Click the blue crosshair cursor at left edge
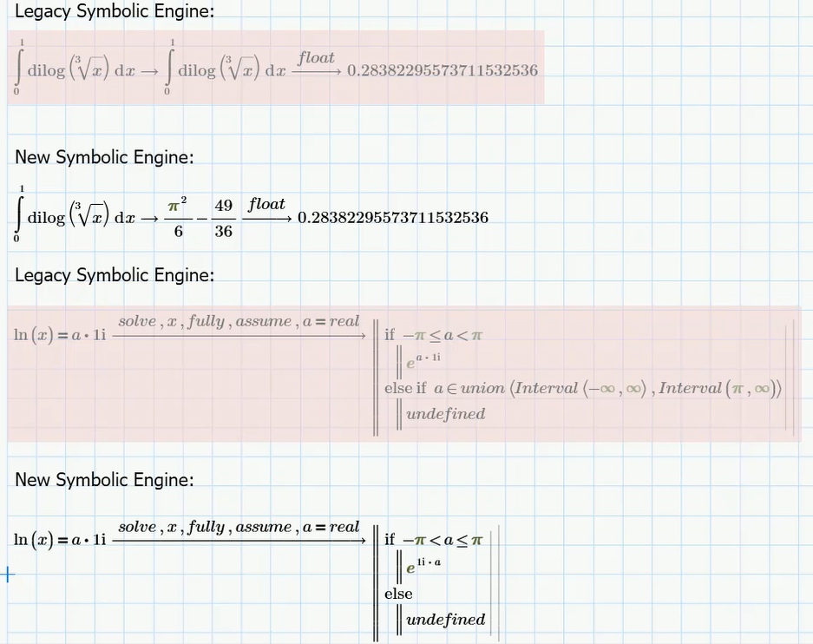The width and height of the screenshot is (813, 644). tap(8, 575)
